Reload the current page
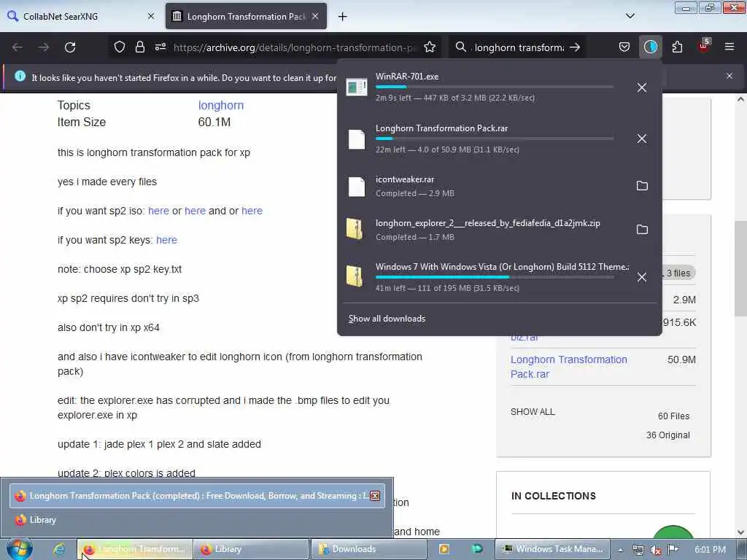747x560 pixels. point(70,47)
